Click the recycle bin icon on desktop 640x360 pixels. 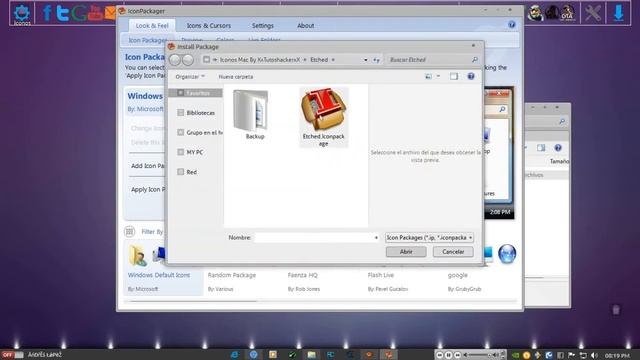(616, 310)
